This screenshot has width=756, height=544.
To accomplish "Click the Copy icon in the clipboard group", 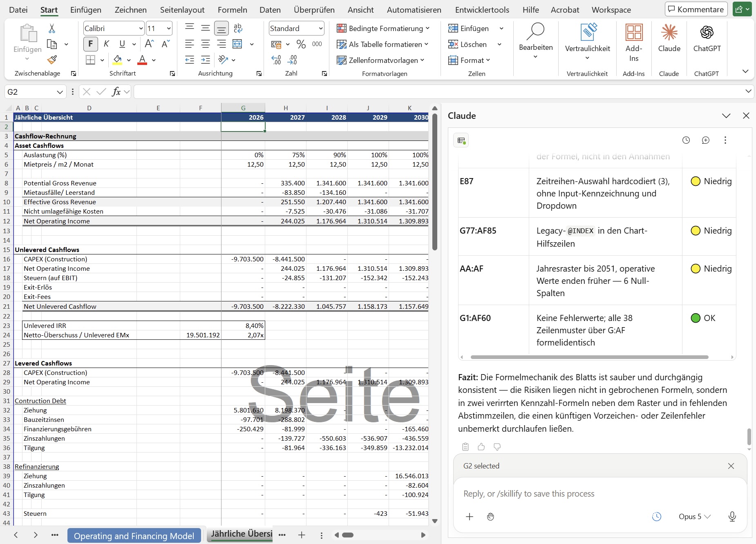I will pos(52,44).
